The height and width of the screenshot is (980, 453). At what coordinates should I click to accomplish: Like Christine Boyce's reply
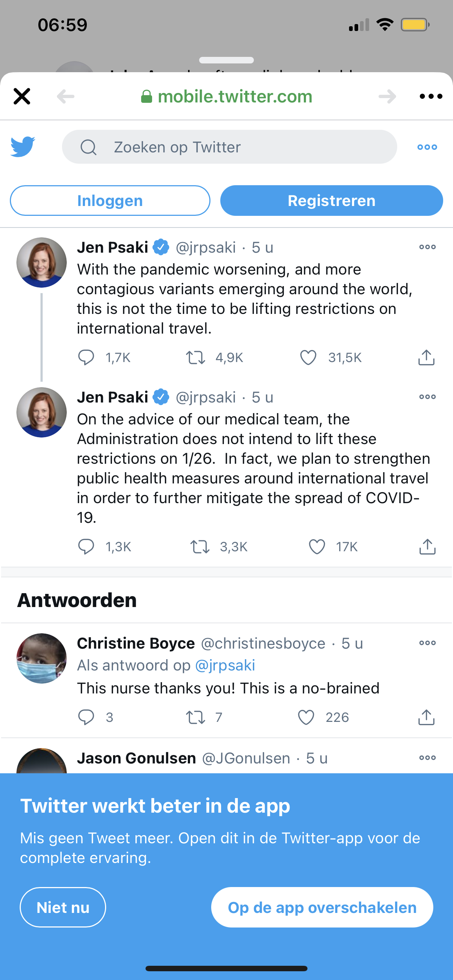(306, 717)
